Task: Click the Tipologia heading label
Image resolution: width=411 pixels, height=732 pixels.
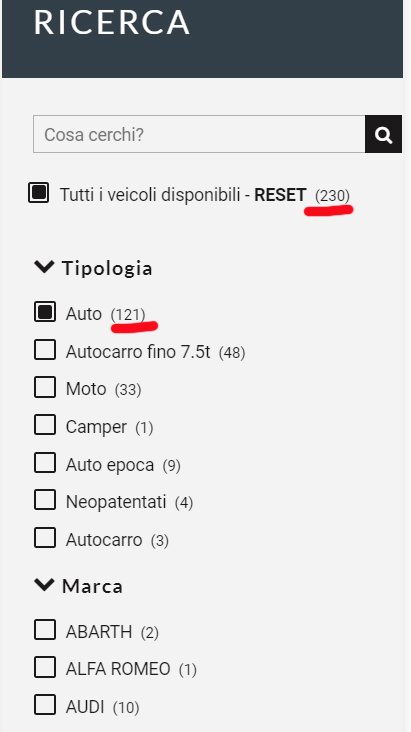Action: point(107,268)
